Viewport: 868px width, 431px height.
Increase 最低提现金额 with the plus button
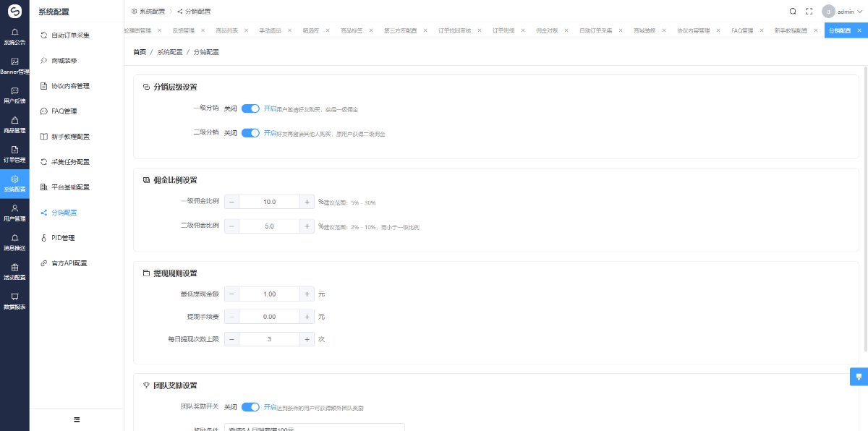[307, 294]
